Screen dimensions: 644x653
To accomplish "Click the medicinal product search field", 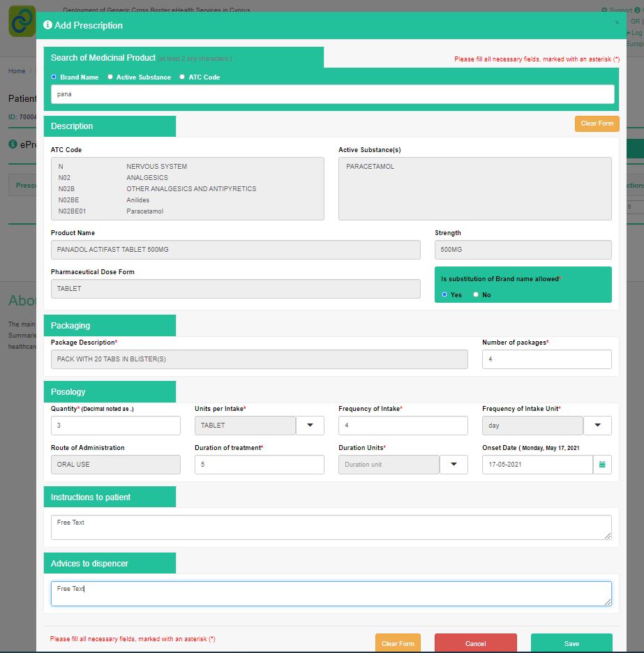I will 332,94.
